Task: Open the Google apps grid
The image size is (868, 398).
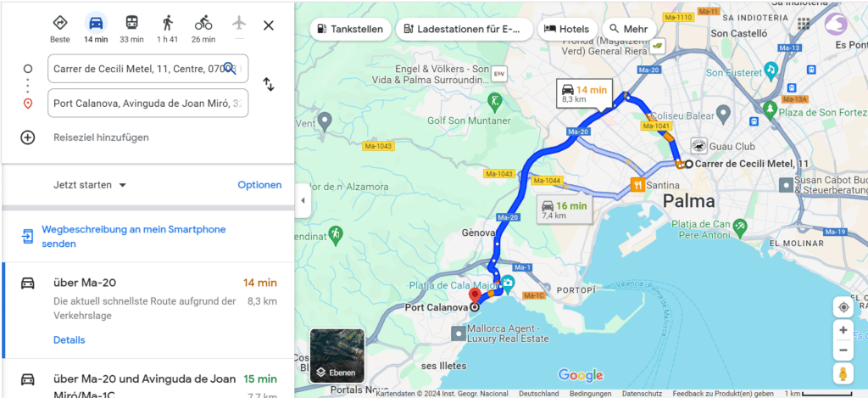Action: [x=804, y=24]
